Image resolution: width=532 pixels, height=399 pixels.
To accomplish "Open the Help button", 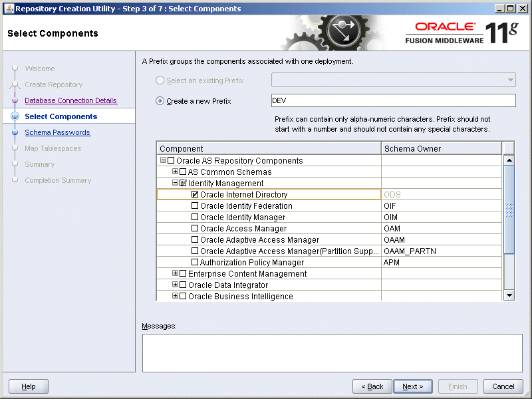I will [29, 386].
